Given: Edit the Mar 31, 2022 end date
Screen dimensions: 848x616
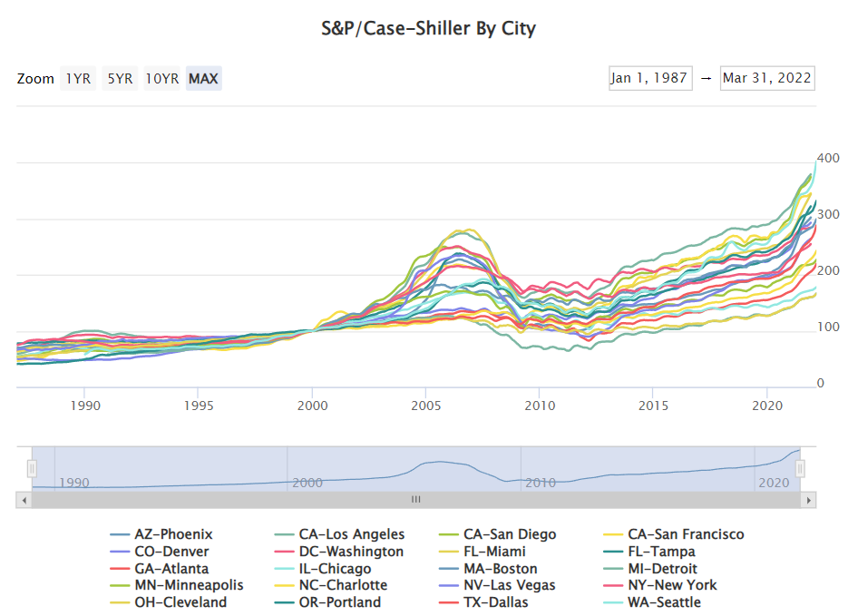Looking at the screenshot, I should tap(767, 78).
